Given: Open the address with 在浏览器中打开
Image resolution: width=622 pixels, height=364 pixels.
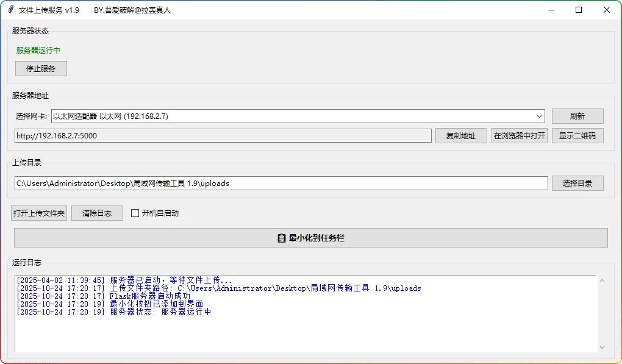Looking at the screenshot, I should [x=520, y=135].
